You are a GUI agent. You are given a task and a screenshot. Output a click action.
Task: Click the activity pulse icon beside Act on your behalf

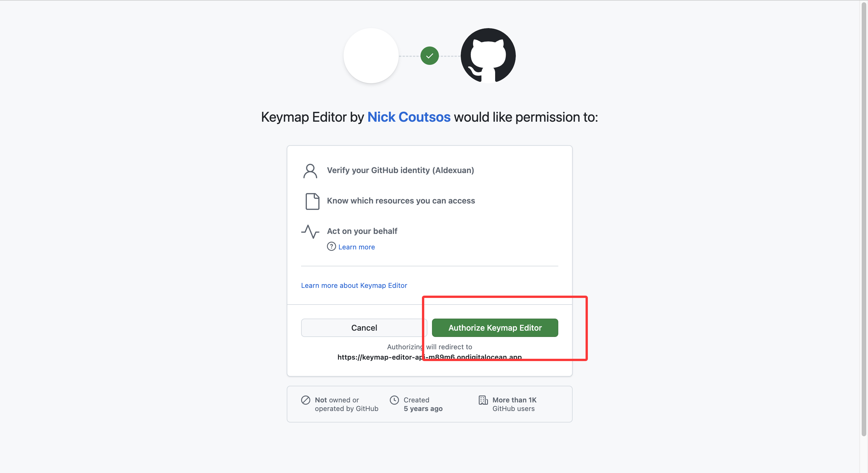(x=310, y=231)
